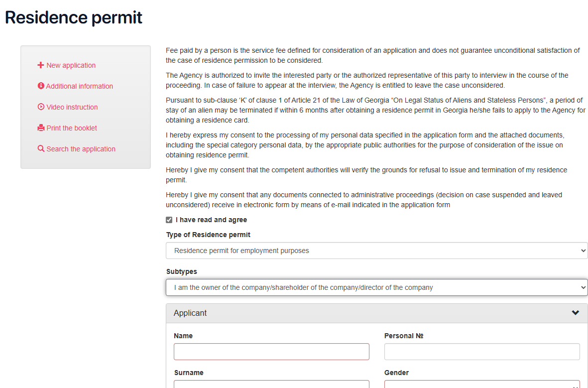Click the plus icon beside New application
The width and height of the screenshot is (588, 388).
click(x=41, y=65)
